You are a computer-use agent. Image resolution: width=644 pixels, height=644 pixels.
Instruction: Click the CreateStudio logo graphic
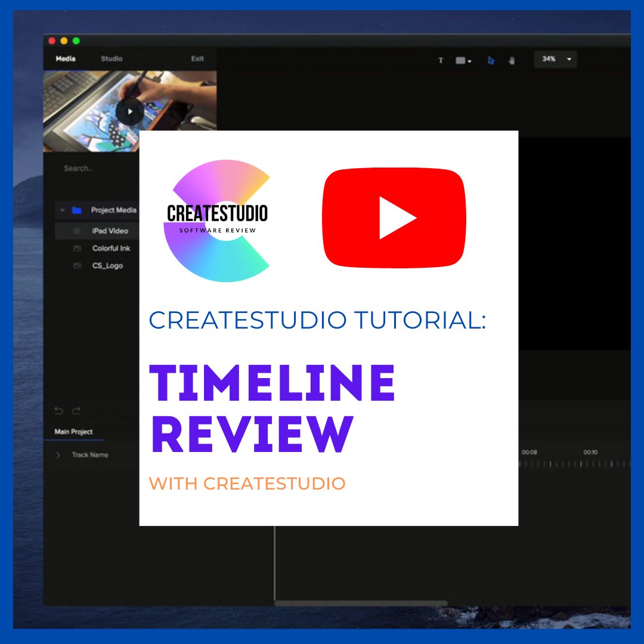pos(216,221)
